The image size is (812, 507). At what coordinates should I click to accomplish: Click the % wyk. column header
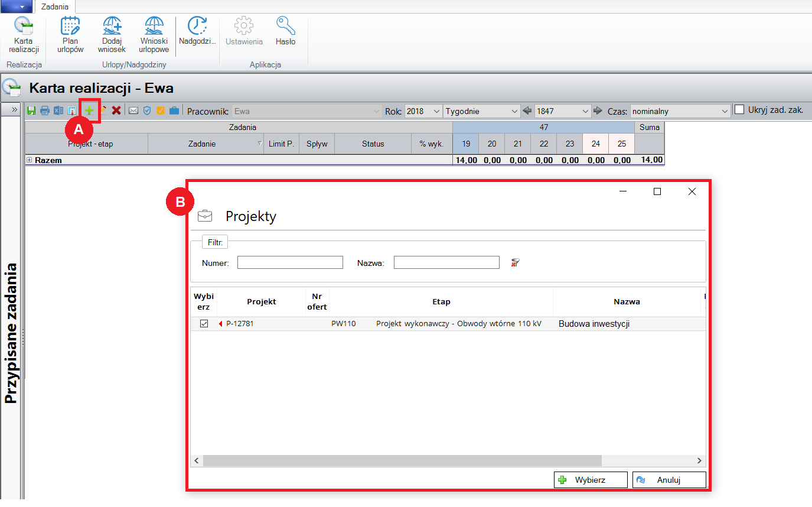click(432, 144)
